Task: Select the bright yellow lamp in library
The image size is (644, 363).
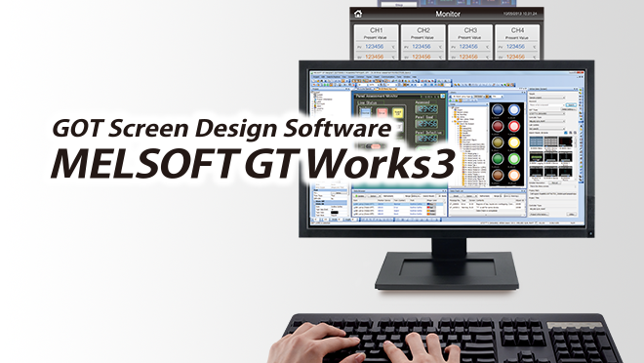Action: click(514, 142)
